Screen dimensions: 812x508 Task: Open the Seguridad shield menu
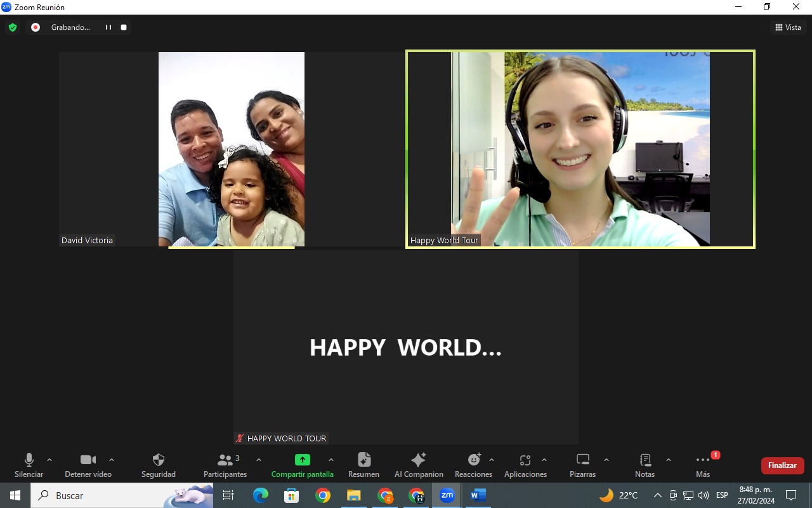pos(159,465)
